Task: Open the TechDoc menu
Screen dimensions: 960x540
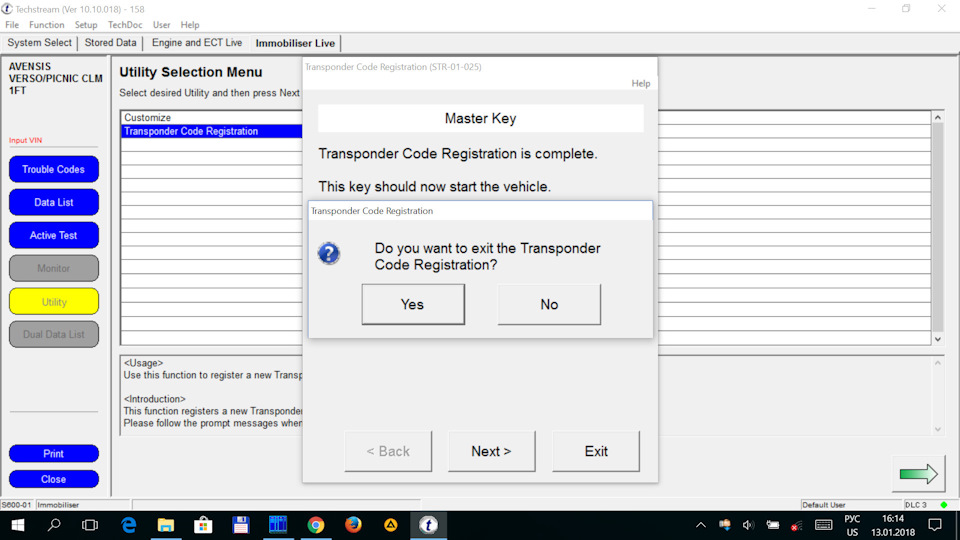Action: point(125,25)
